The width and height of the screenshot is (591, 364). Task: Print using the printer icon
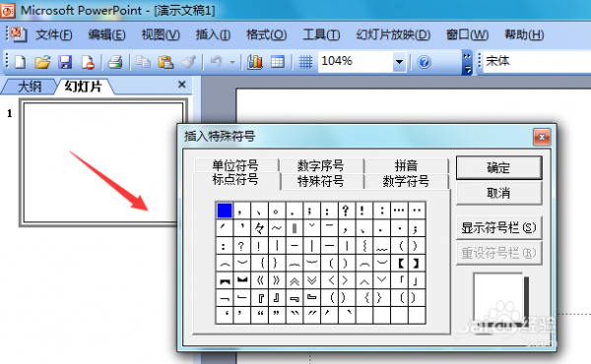(115, 62)
